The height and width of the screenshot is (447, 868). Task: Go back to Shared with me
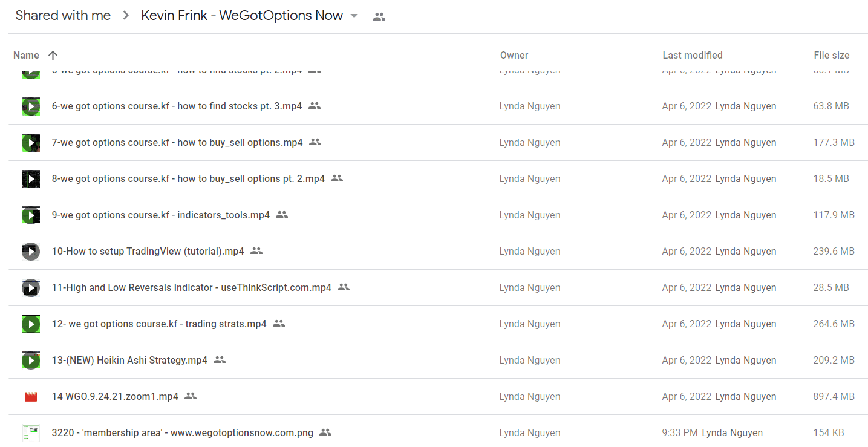[63, 16]
